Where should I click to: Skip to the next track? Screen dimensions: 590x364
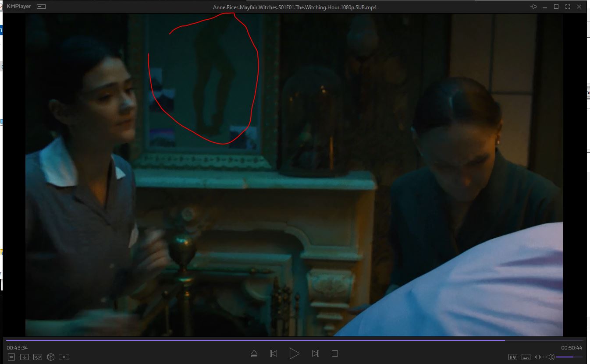pos(315,353)
